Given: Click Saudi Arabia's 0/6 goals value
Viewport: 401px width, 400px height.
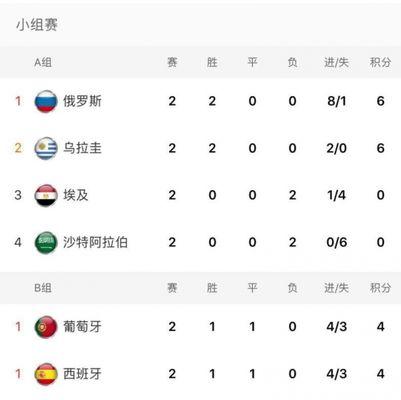Looking at the screenshot, I should point(337,242).
